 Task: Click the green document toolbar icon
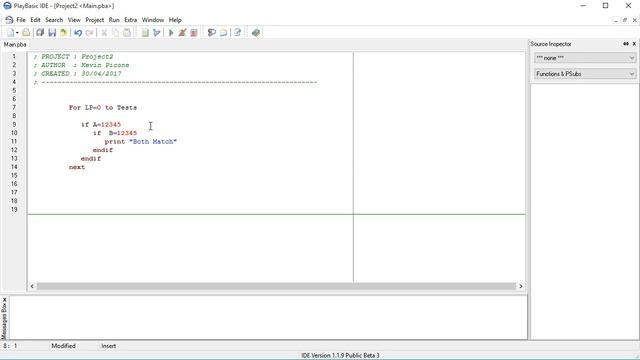click(145, 33)
